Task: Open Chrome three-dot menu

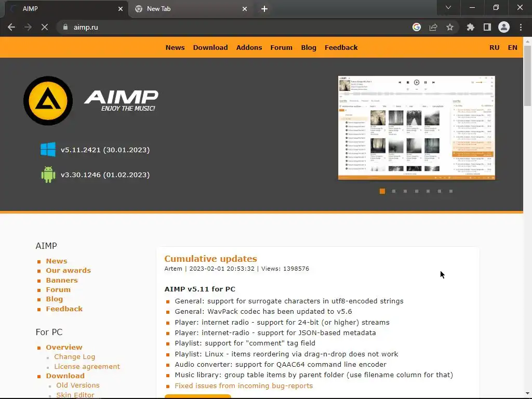Action: [x=521, y=27]
